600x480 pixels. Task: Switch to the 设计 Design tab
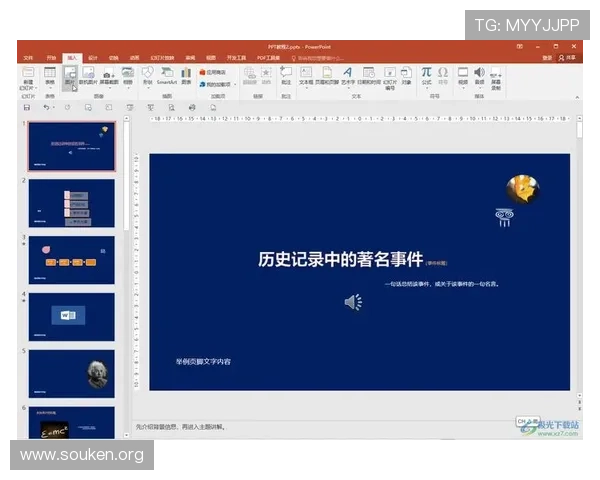tap(93, 58)
